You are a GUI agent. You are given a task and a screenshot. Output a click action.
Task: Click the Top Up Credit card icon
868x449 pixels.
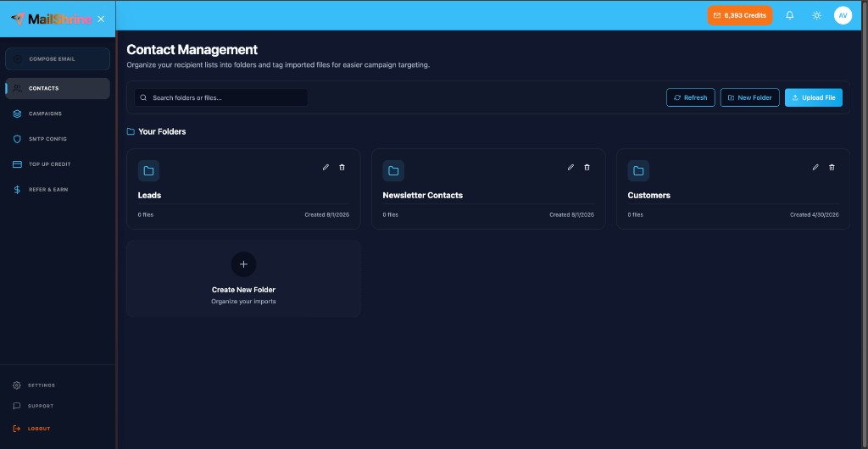pyautogui.click(x=17, y=164)
